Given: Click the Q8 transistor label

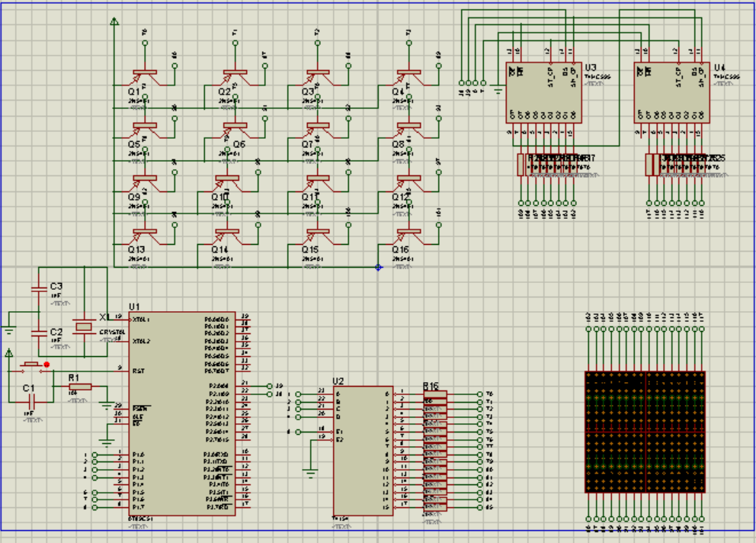Looking at the screenshot, I should coord(399,144).
